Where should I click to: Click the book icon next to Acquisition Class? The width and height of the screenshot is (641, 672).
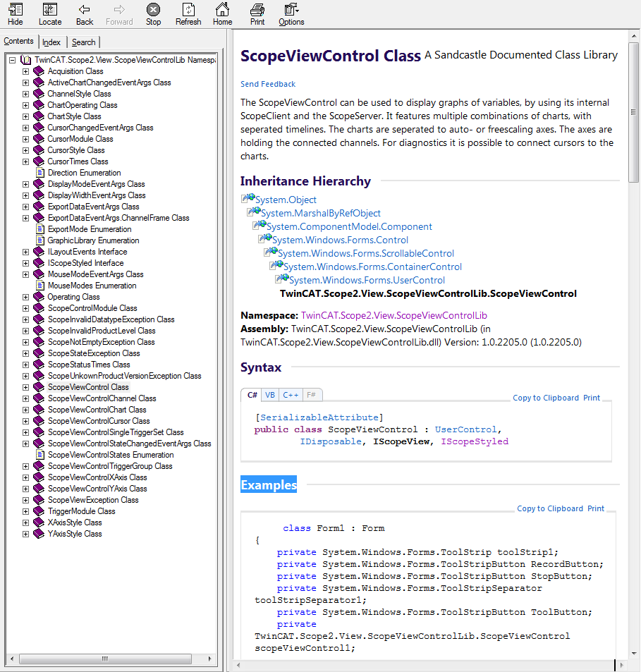point(39,71)
